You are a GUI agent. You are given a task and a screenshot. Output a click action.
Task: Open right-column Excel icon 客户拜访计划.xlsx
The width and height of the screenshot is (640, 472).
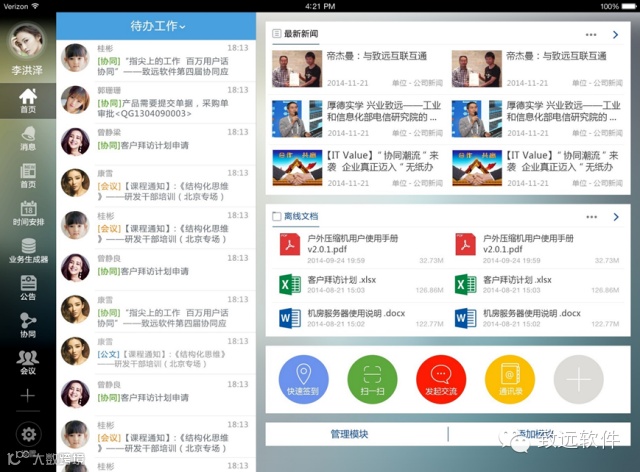pyautogui.click(x=465, y=284)
